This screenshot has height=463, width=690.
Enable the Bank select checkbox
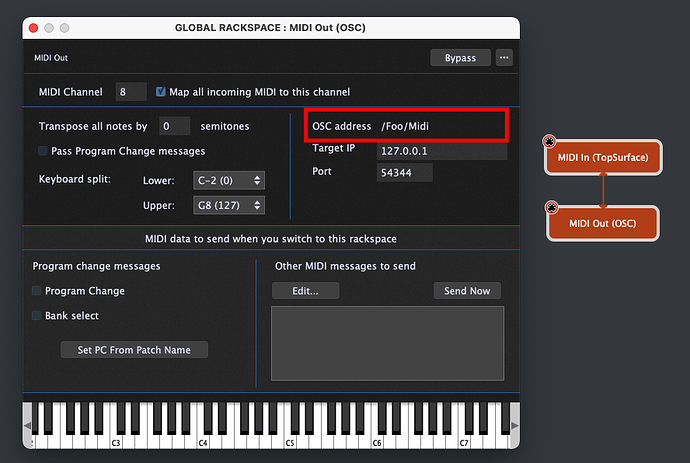(x=37, y=315)
